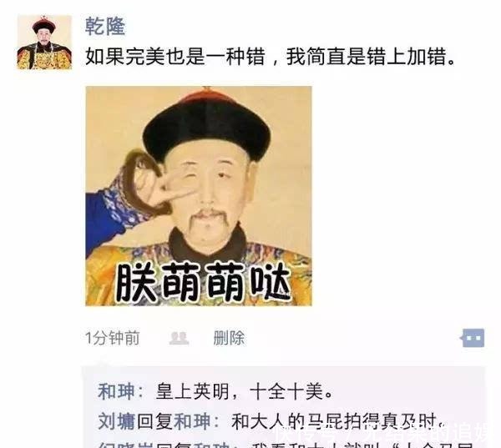The image size is (501, 448).
Task: Tap the partially visible 纪晓岚 comment row
Action: pyautogui.click(x=284, y=444)
